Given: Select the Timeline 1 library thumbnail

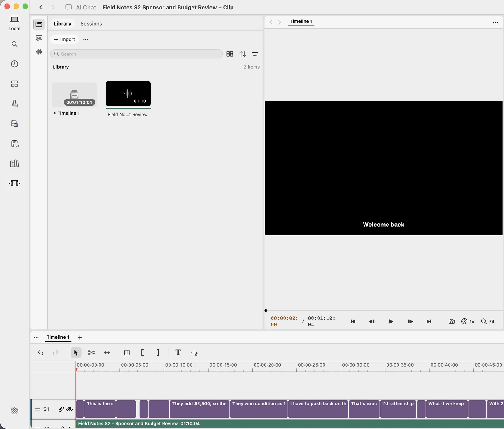Looking at the screenshot, I should [x=74, y=95].
